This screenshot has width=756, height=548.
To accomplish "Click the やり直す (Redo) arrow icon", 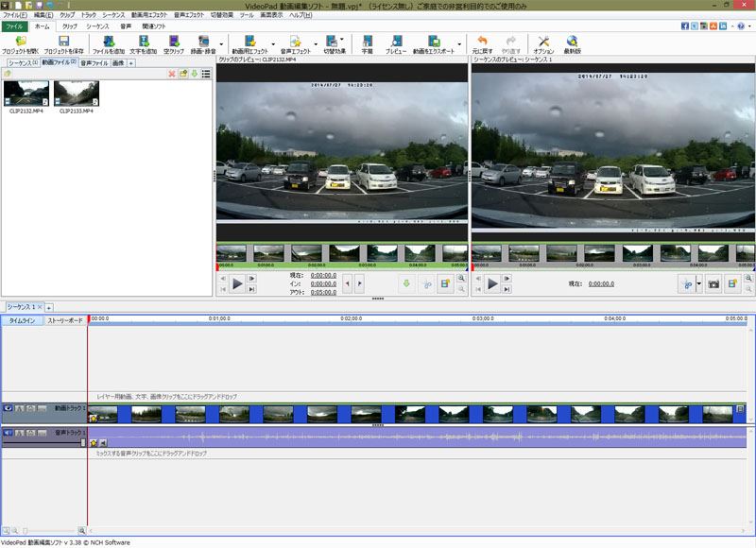I will click(x=511, y=42).
